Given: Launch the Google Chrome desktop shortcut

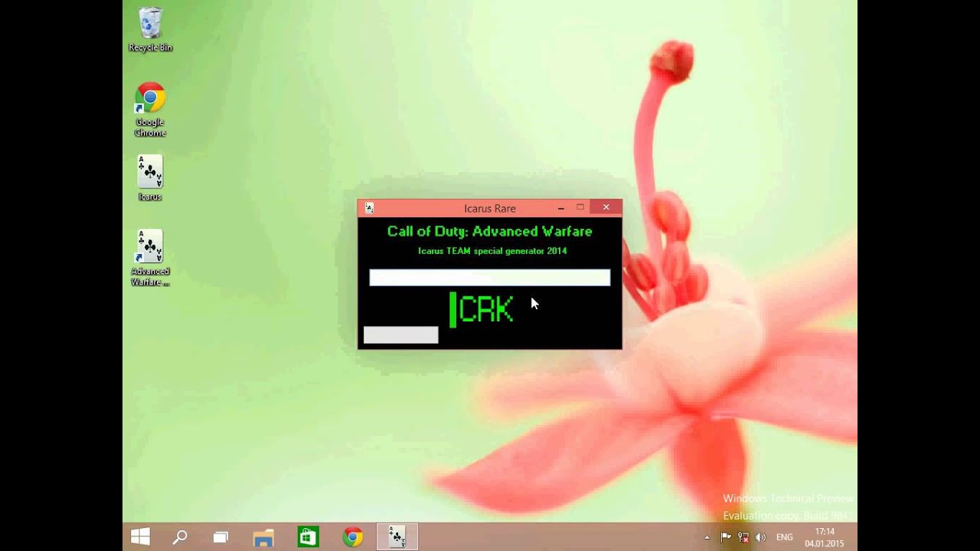Looking at the screenshot, I should click(150, 109).
